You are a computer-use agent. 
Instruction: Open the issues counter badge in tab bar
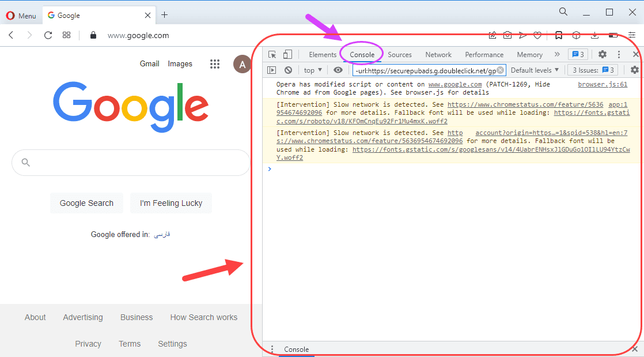click(x=578, y=54)
